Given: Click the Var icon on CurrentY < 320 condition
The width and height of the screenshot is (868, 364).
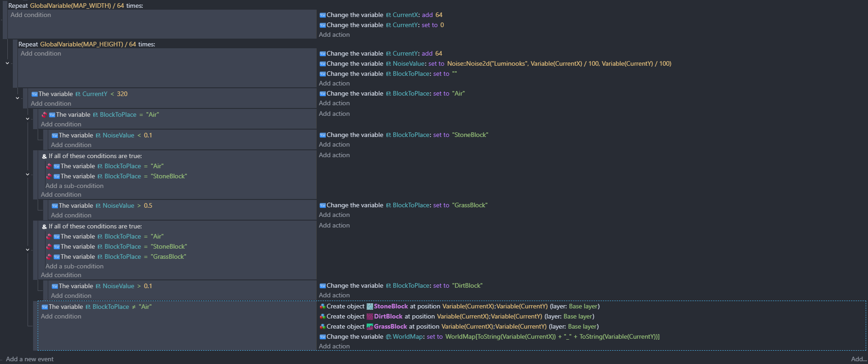Looking at the screenshot, I should (x=34, y=94).
